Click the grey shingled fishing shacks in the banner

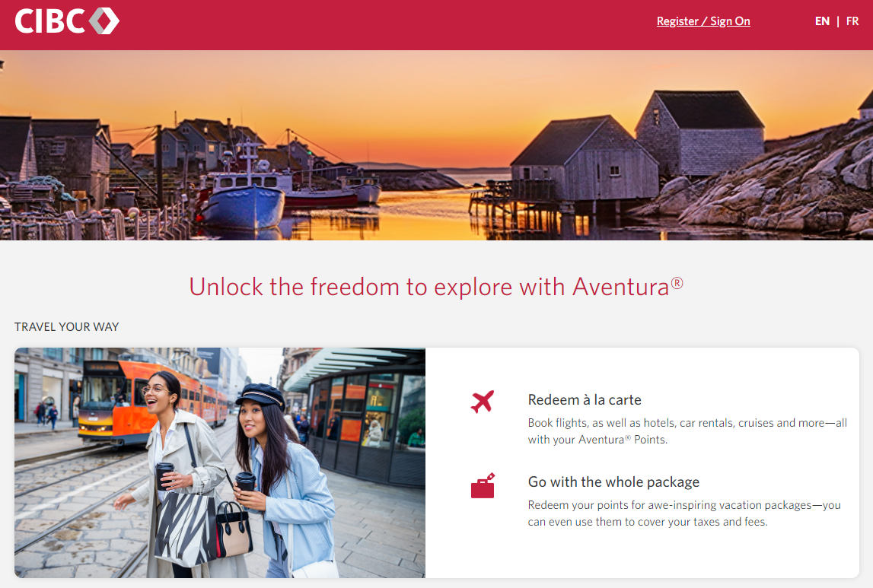click(640, 148)
